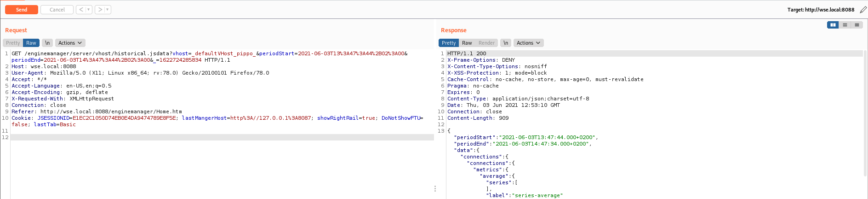Image resolution: width=868 pixels, height=199 pixels.
Task: Switch Response view to Pretty tab
Action: 449,43
